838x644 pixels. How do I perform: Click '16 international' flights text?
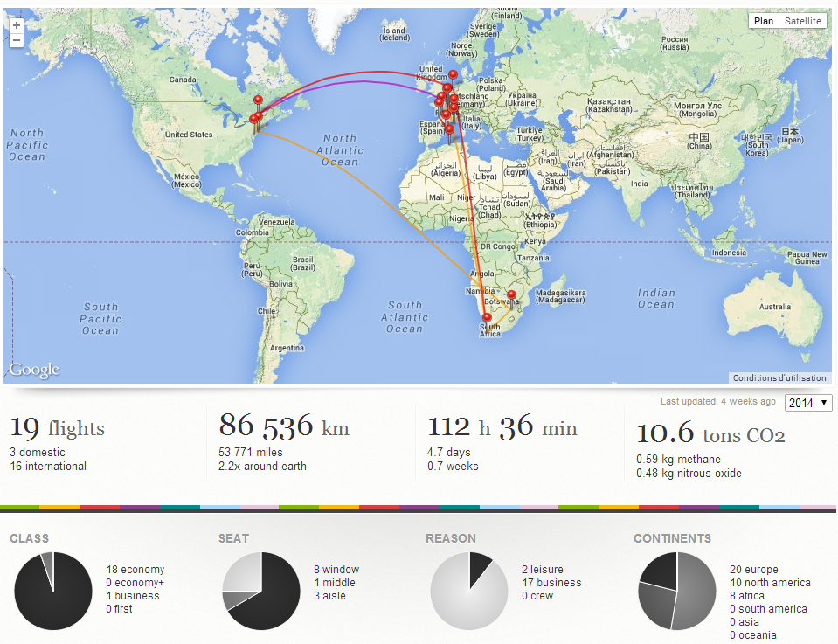pyautogui.click(x=48, y=466)
